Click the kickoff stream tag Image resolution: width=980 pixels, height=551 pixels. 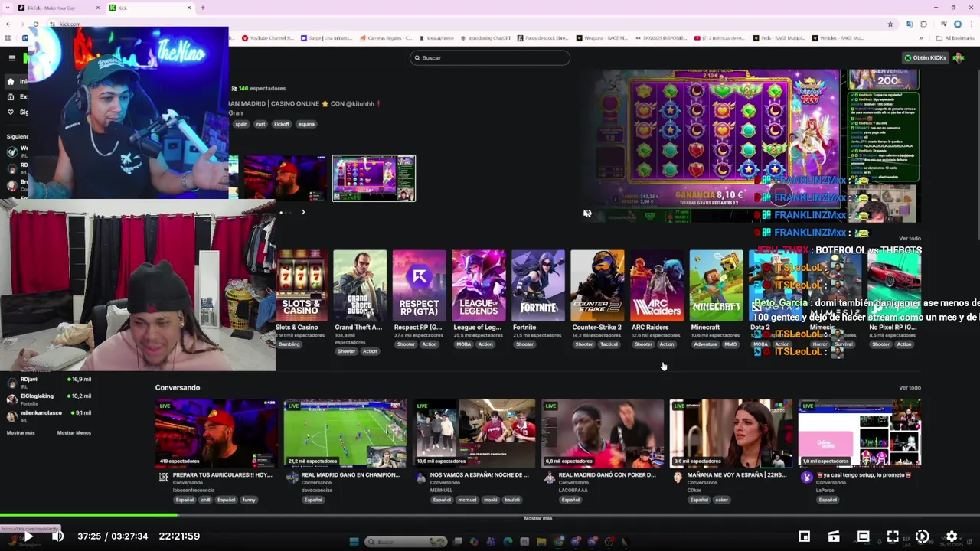point(282,124)
